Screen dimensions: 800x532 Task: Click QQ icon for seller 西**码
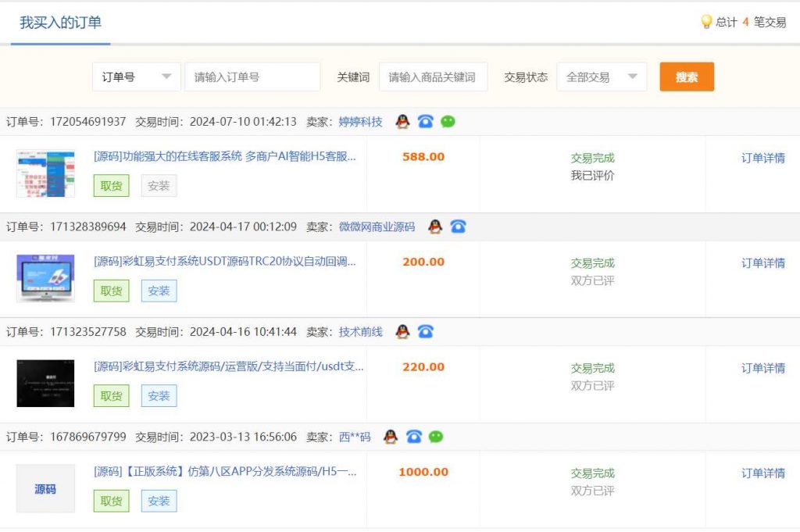(391, 437)
